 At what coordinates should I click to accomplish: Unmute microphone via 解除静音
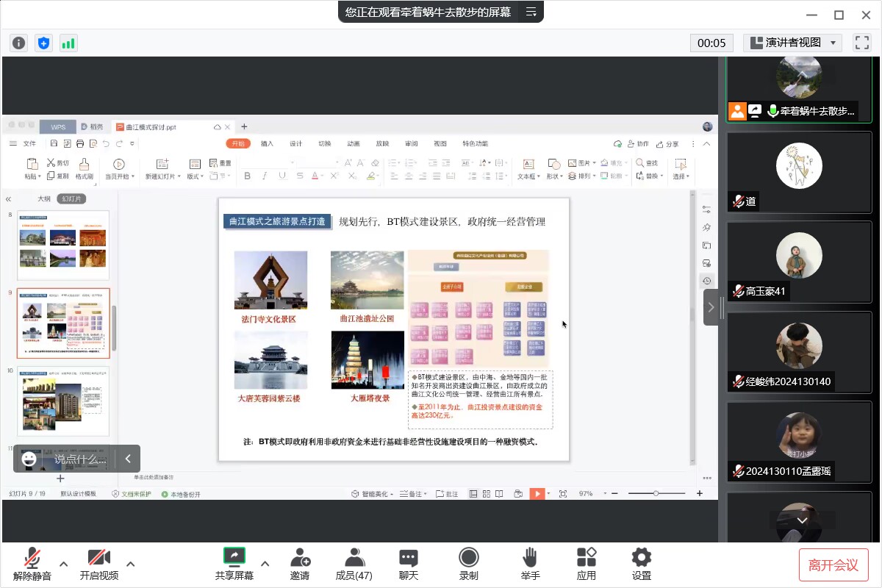(32, 564)
